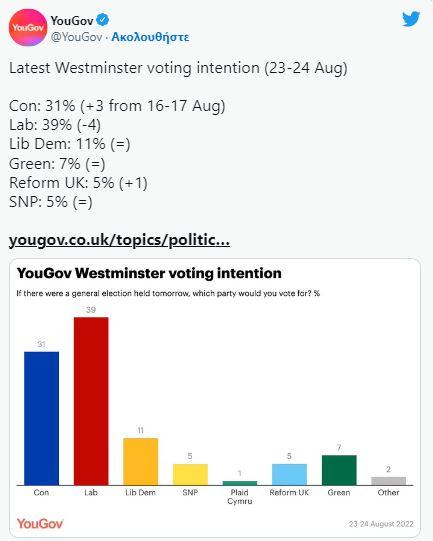The image size is (433, 541).
Task: Select the red Lab bar
Action: [x=91, y=401]
